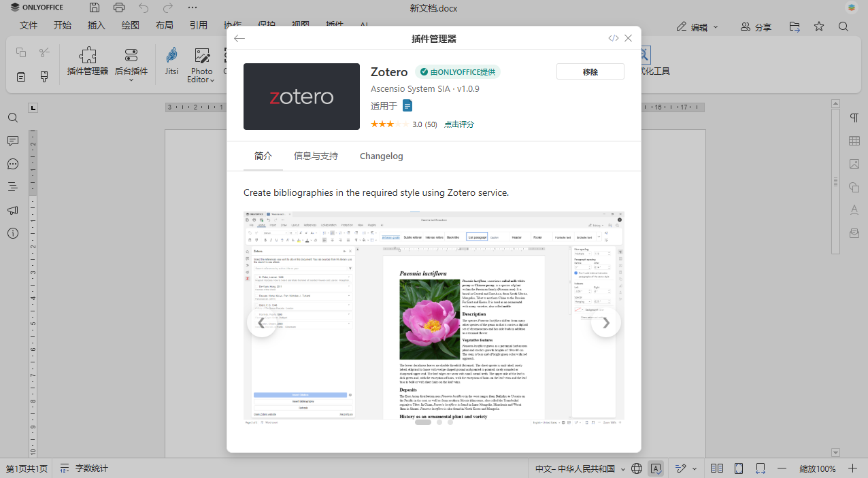Click the Paste clipboard icon
Image resolution: width=868 pixels, height=478 pixels.
[21, 77]
